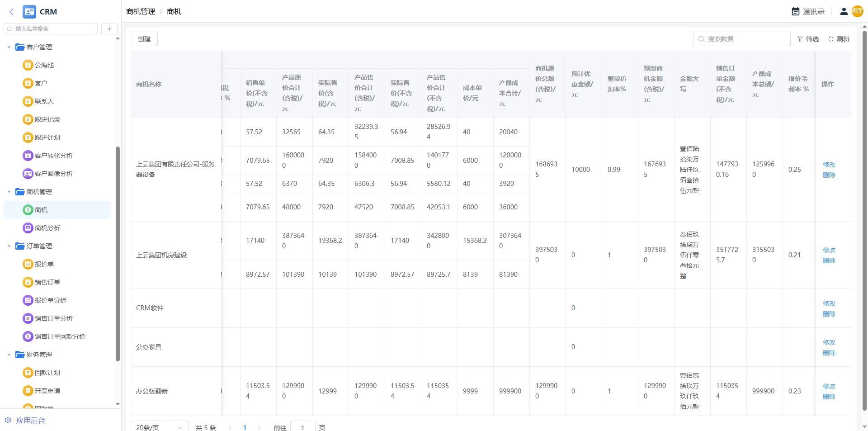Collapse the 财务管理 folder

point(9,355)
